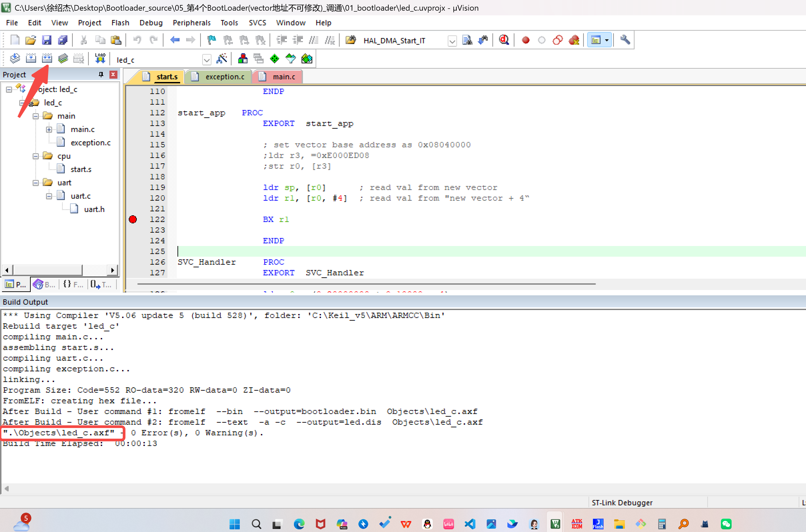Navigate backwards with the blue left arrow
Viewport: 806px width, 532px height.
click(x=174, y=40)
